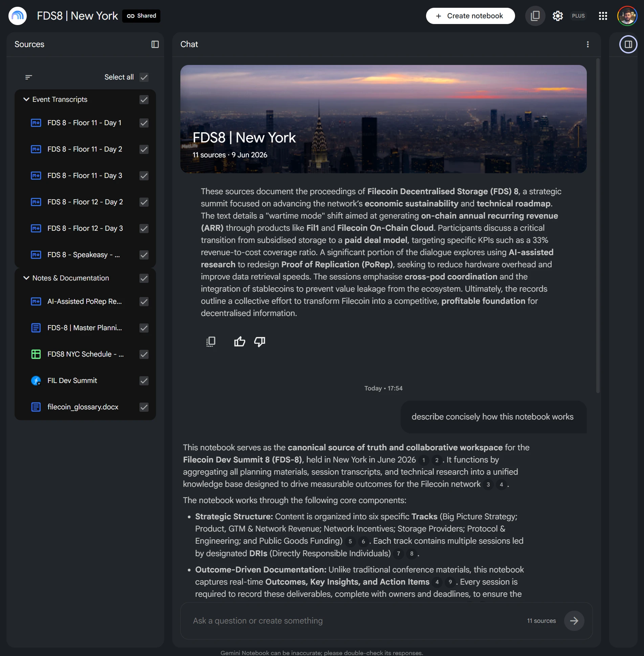The image size is (644, 656).
Task: Click spreadsheet icon for FDS8 NYC Schedule
Action: [x=36, y=354]
